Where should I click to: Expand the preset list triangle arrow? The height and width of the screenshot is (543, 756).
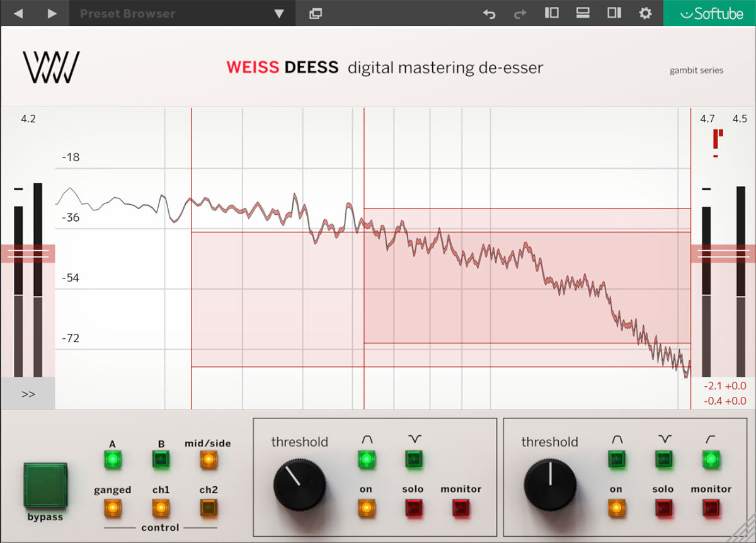click(279, 14)
